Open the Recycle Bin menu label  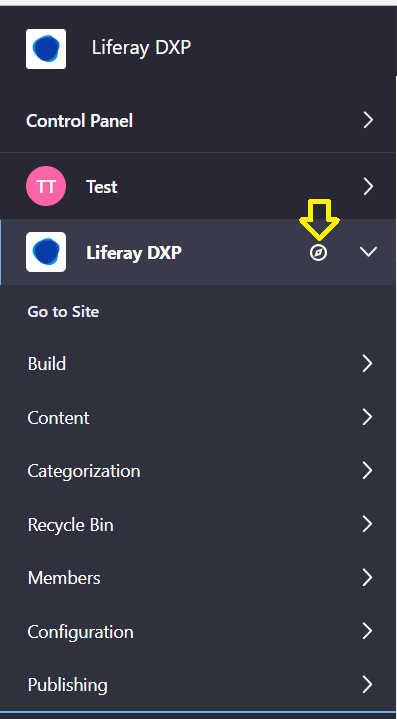(x=71, y=525)
